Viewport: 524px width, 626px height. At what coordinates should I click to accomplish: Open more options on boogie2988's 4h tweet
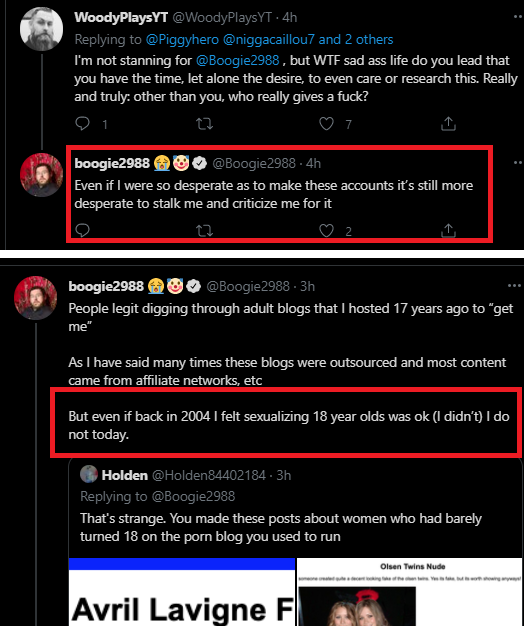[518, 162]
